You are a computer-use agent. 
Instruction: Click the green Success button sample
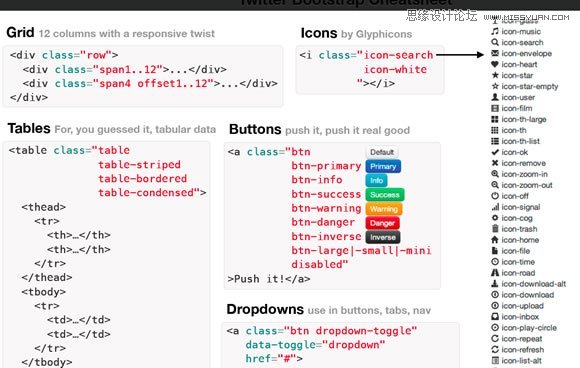385,195
